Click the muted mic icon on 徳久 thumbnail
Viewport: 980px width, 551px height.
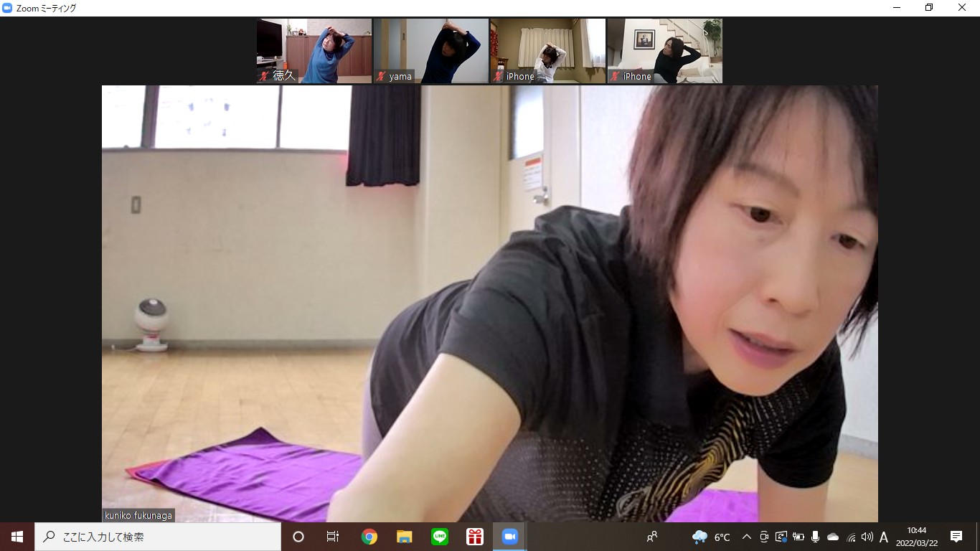[265, 76]
